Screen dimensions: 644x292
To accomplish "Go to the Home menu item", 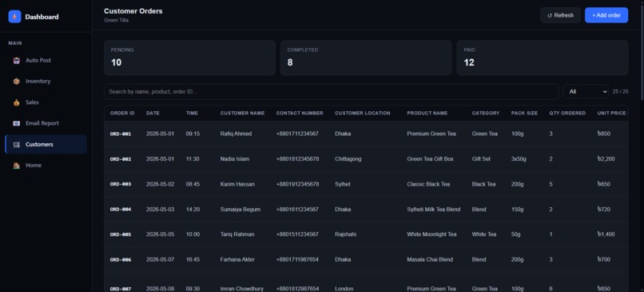I will 46,166.
